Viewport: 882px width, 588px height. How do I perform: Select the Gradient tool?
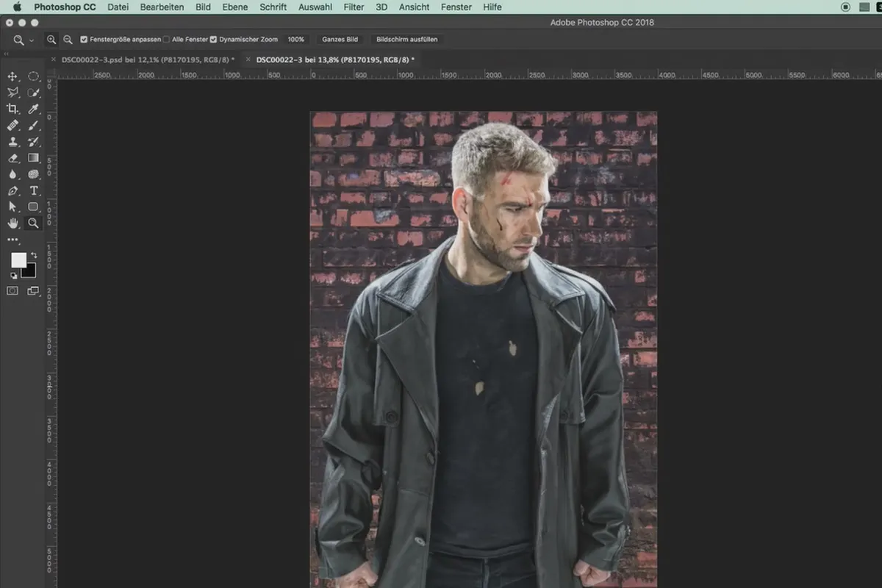(34, 158)
